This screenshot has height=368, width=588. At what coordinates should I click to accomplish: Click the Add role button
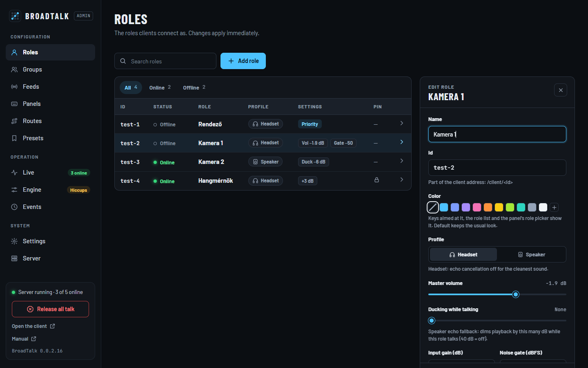pyautogui.click(x=243, y=61)
